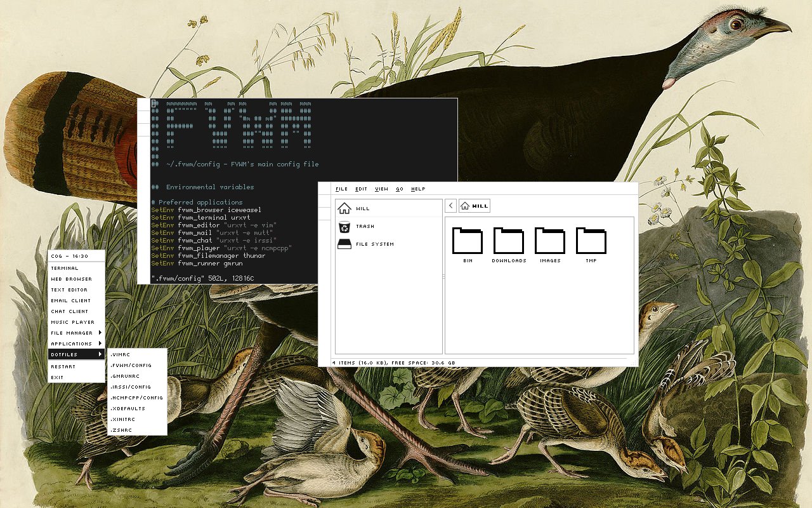The width and height of the screenshot is (812, 508).
Task: Click the Thunar status bar item count text
Action: [394, 363]
